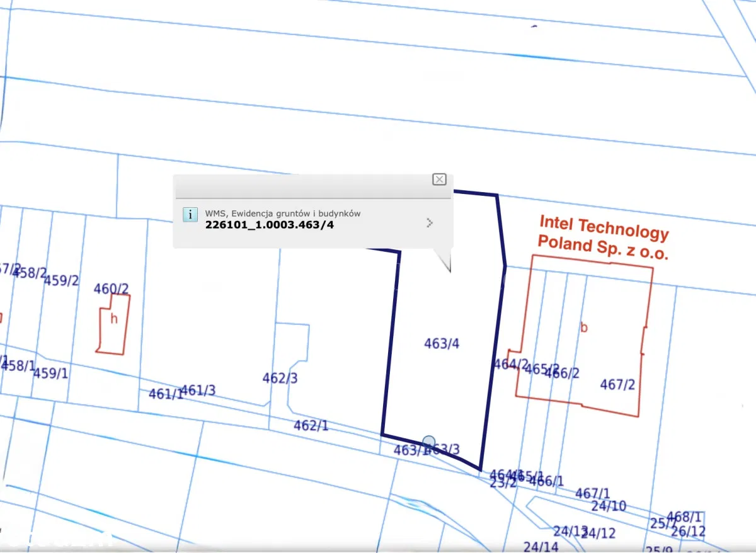Click parcel label 459/1
Image resolution: width=756 pixels, height=553 pixels.
(x=50, y=373)
